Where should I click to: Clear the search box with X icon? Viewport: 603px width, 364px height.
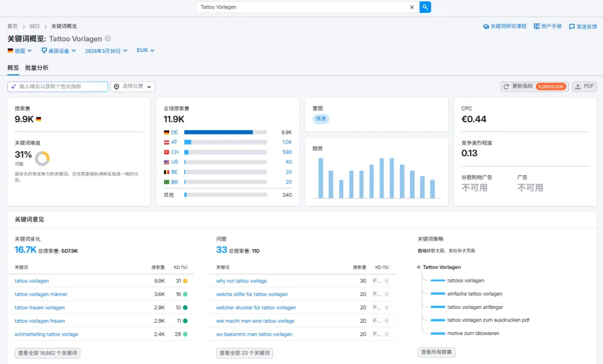412,7
